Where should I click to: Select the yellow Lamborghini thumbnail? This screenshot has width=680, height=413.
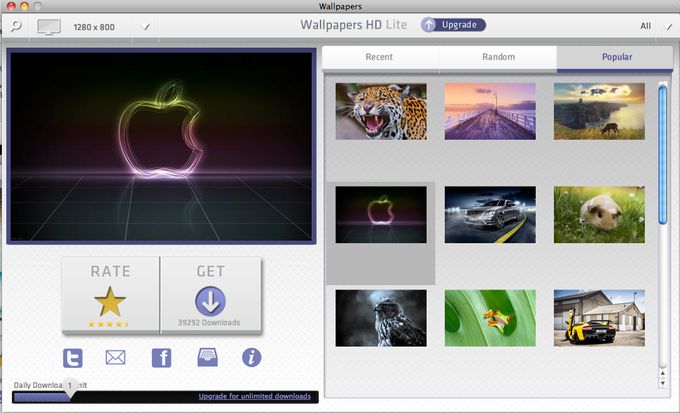coord(599,318)
